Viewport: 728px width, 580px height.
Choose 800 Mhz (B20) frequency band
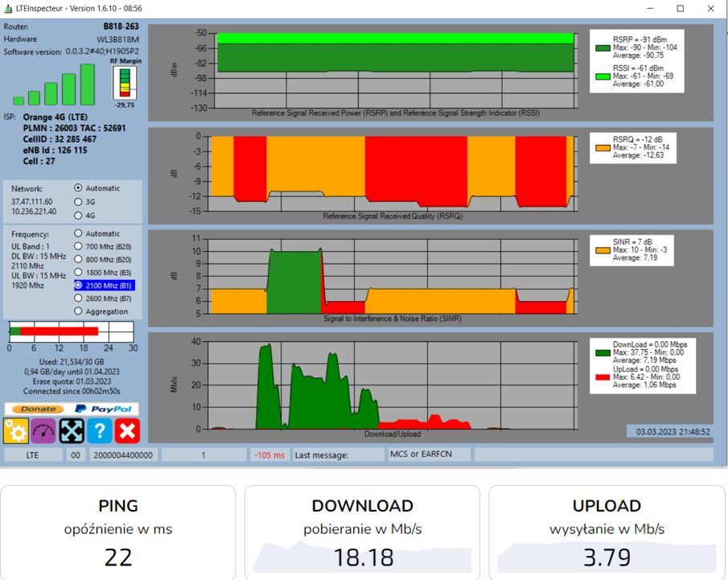(x=103, y=260)
